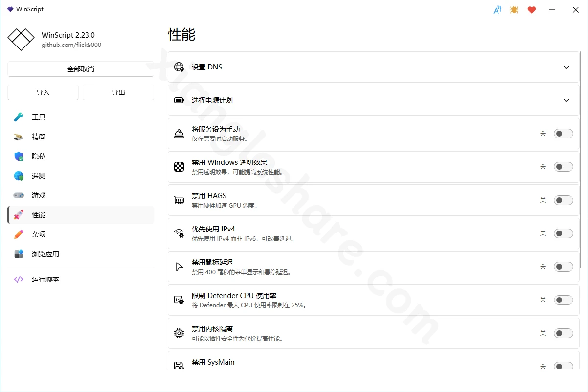Click the battery icon in 选择电源计划 row
This screenshot has height=392, width=588.
pos(179,100)
